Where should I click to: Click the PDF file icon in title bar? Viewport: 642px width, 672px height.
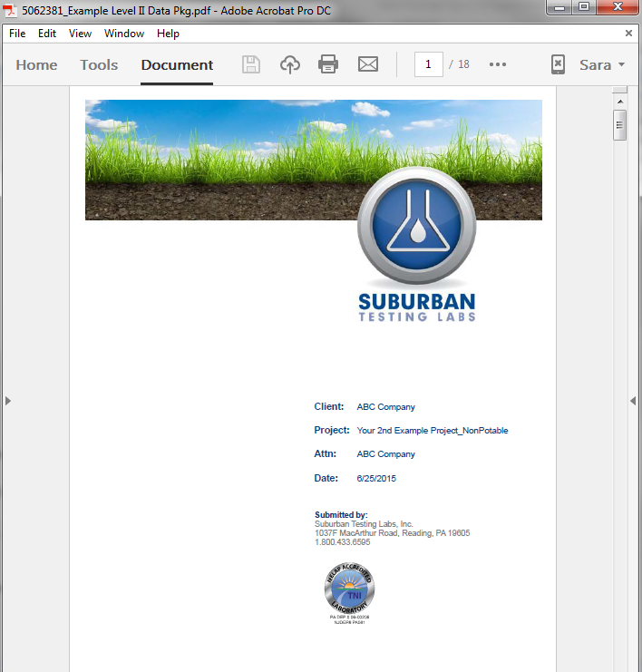[9, 10]
